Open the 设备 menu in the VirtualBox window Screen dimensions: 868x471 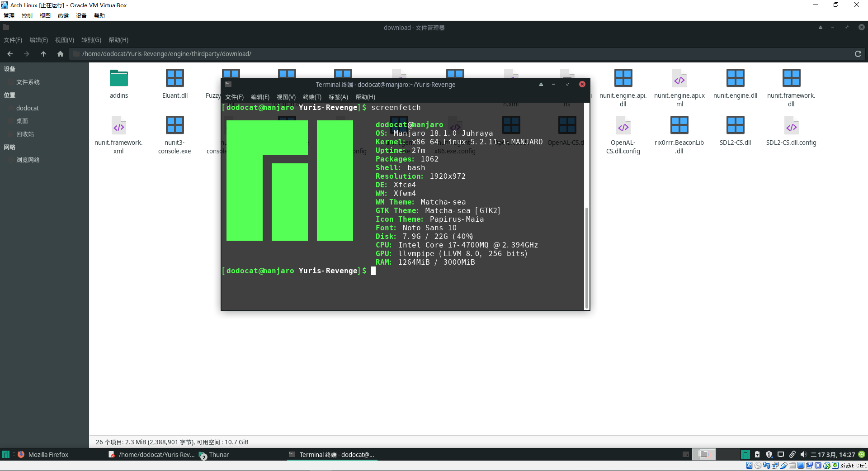81,15
